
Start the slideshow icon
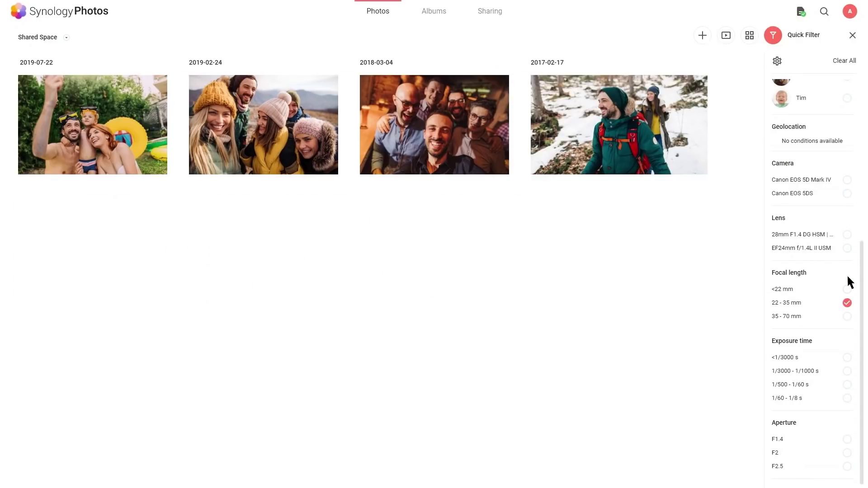click(x=726, y=35)
